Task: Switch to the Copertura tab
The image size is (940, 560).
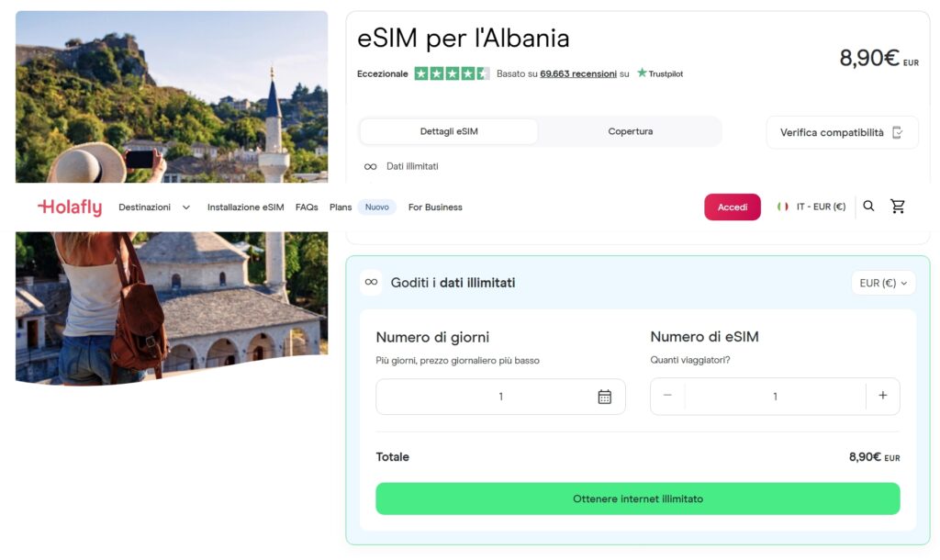Action: [x=630, y=131]
